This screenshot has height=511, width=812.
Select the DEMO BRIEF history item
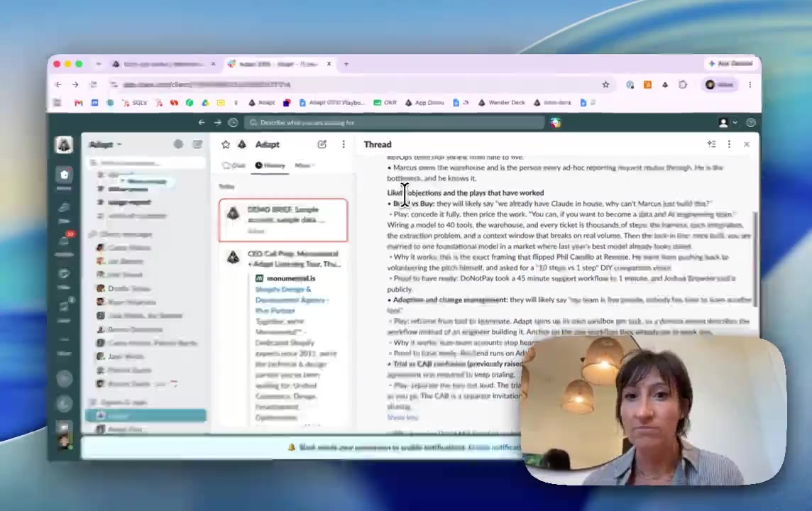tap(282, 220)
